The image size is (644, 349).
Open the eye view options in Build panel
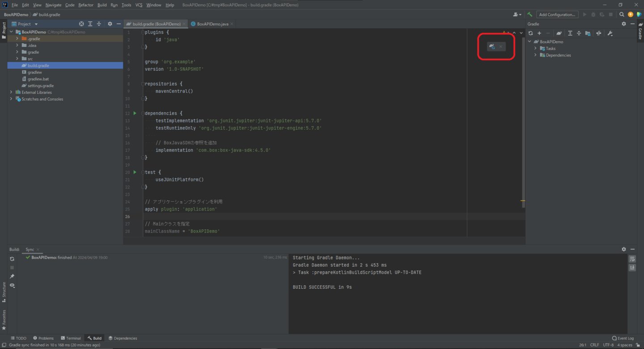click(x=12, y=285)
